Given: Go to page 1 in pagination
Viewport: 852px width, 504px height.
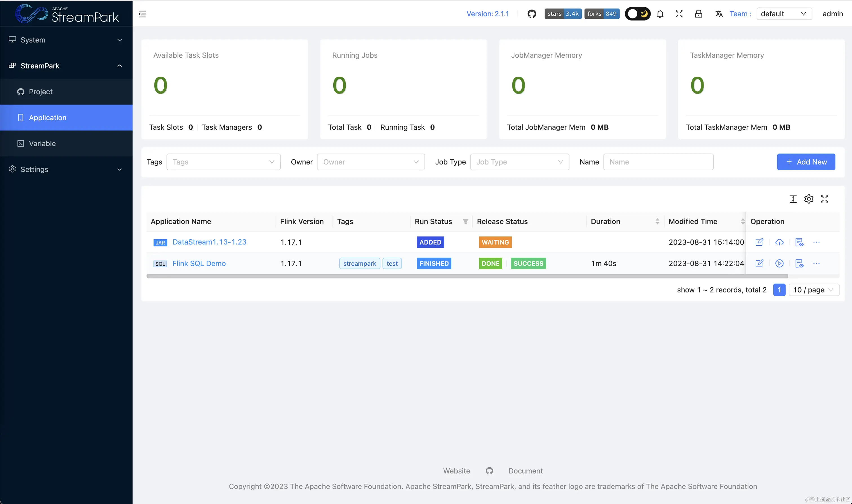Looking at the screenshot, I should 779,290.
